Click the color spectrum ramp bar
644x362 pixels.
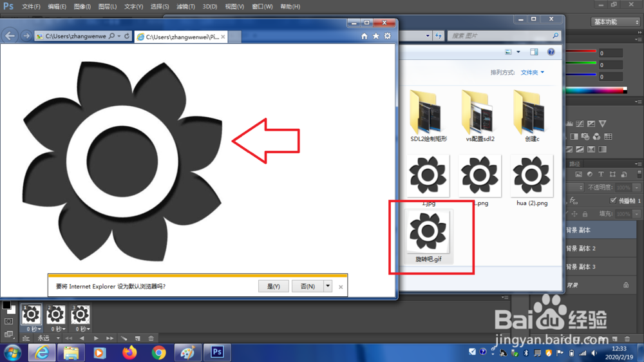tap(596, 90)
